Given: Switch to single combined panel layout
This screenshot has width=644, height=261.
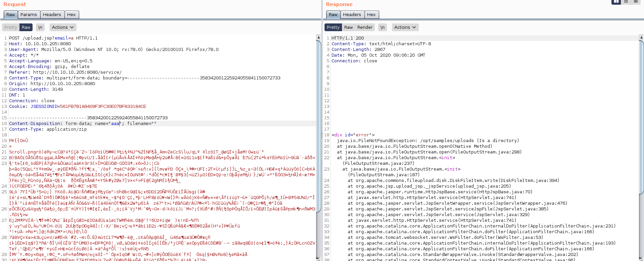Looking at the screenshot, I should (636, 2).
